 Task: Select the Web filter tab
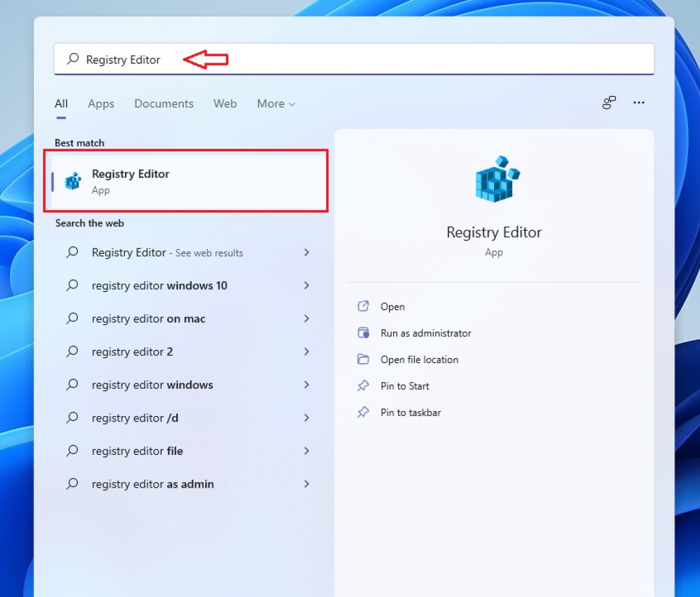(225, 104)
